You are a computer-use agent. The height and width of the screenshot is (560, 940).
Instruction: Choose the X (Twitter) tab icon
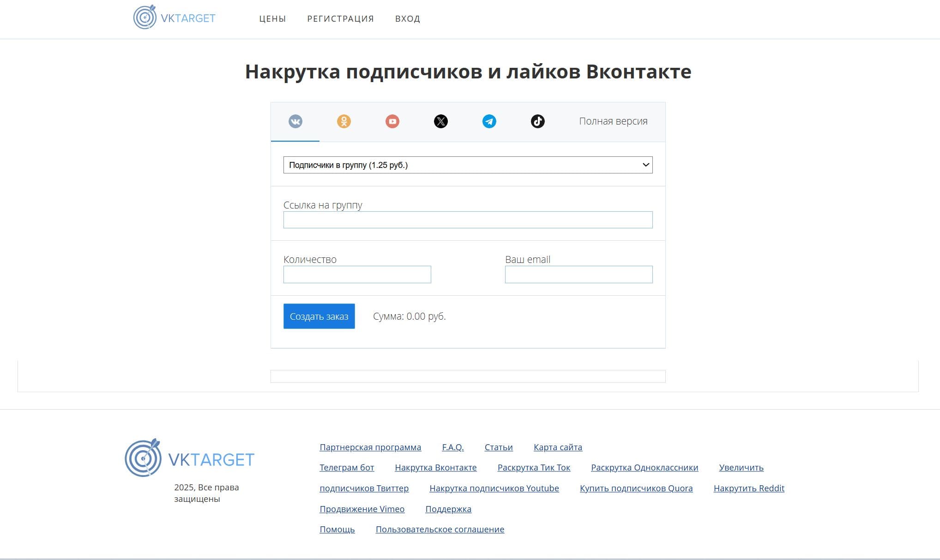441,121
